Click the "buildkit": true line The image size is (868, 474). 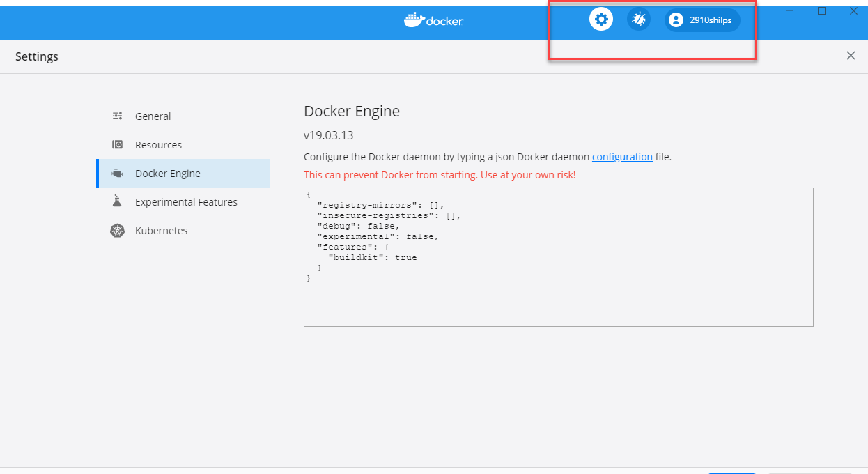pyautogui.click(x=372, y=257)
